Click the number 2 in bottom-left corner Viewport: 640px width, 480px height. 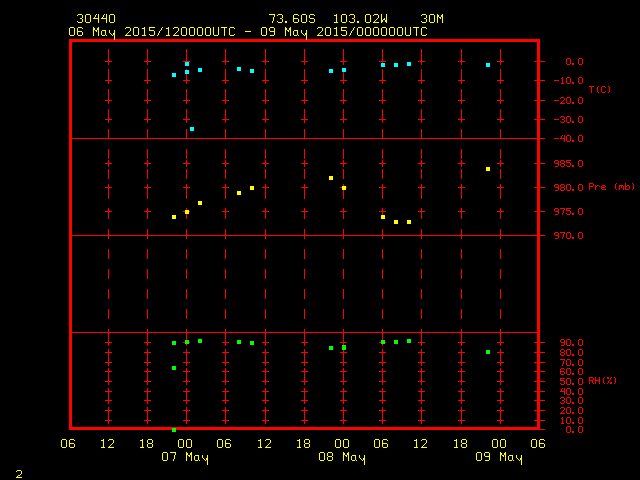(18, 472)
